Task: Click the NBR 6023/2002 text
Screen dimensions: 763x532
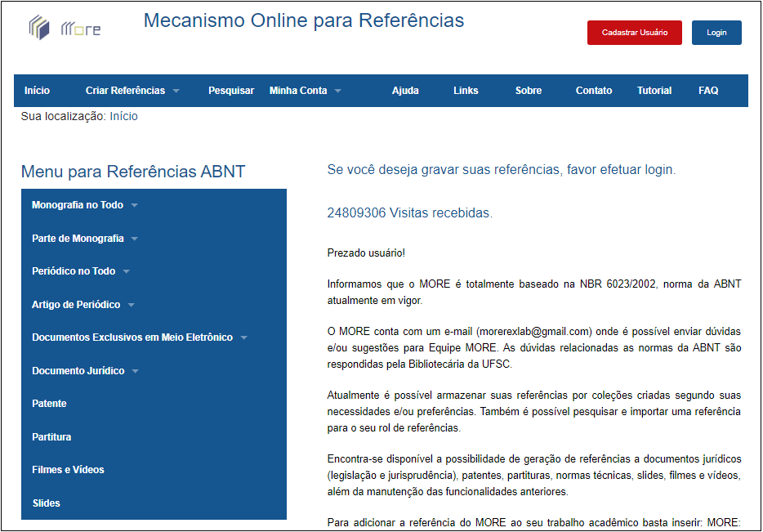Action: (x=618, y=284)
